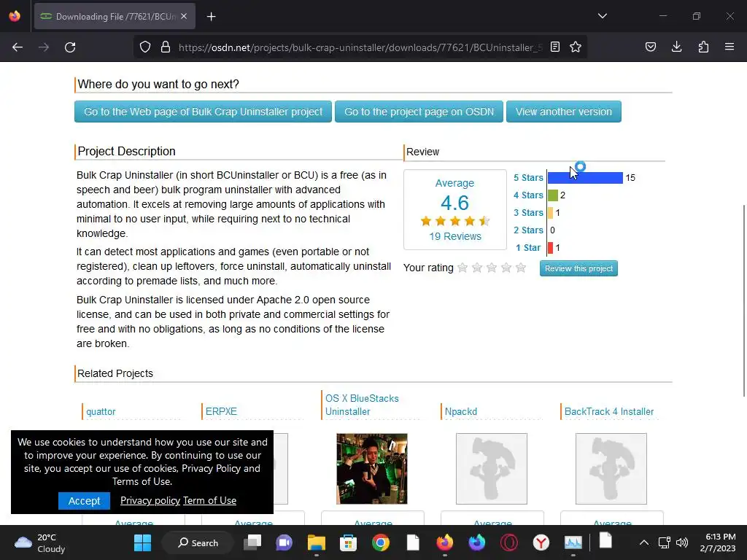Open Microsoft Store from the taskbar

point(348,542)
